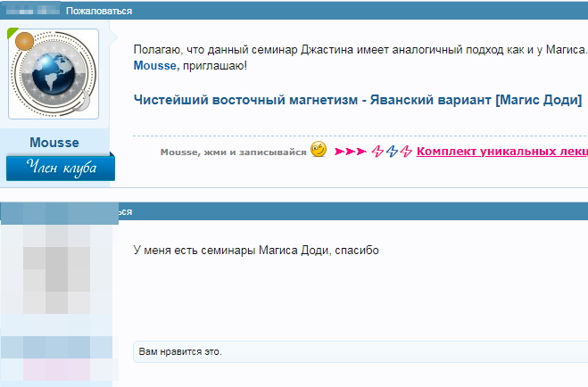Click the reply text about семинары Магиса Доди
Screen dimensions: 588x387
tap(256, 251)
